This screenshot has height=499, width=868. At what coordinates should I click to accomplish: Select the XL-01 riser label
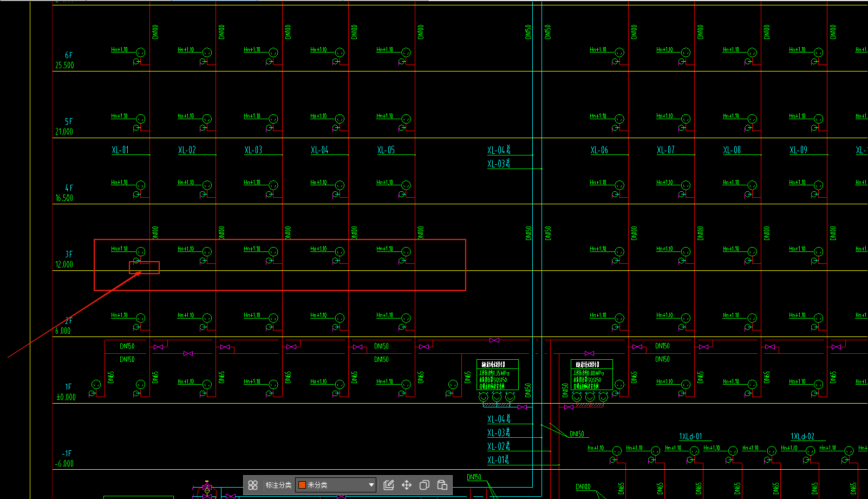[x=120, y=150]
